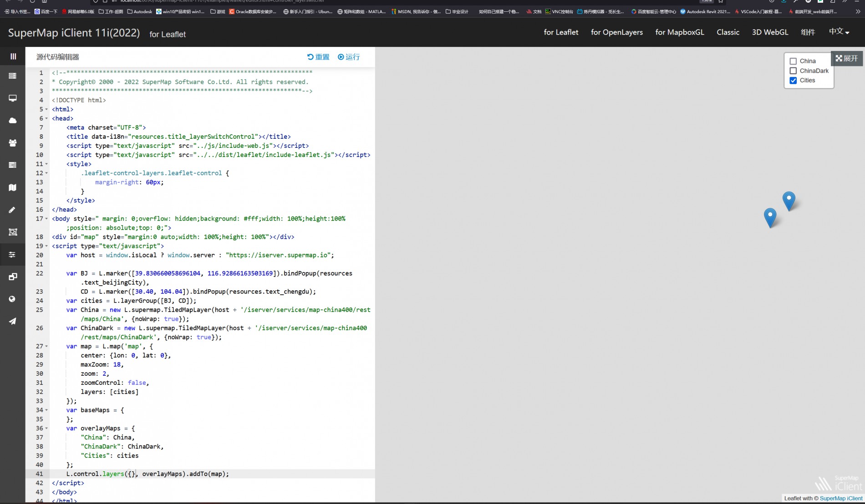
Task: Collapse the script block at line 19
Action: [46, 246]
